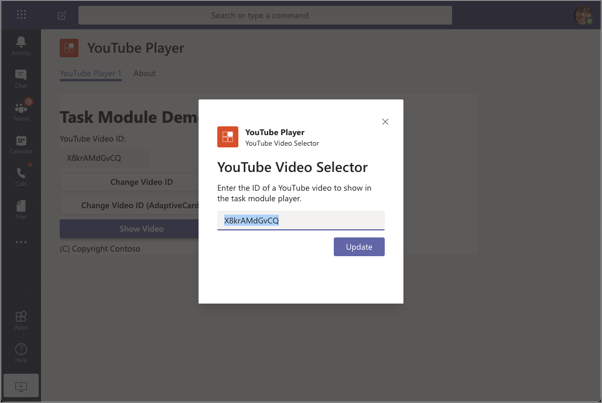
Task: Click the Task Module Demo heading
Action: [129, 117]
